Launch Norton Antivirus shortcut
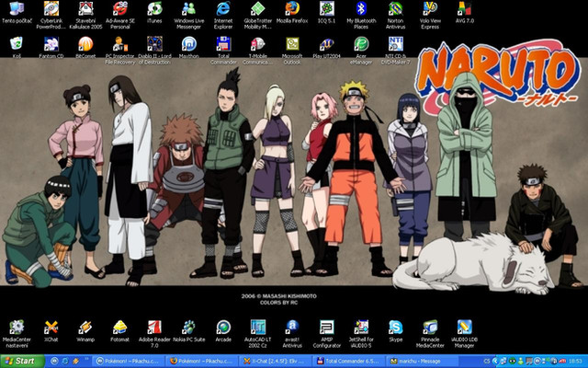Image resolution: width=588 pixels, height=368 pixels. coord(396,15)
